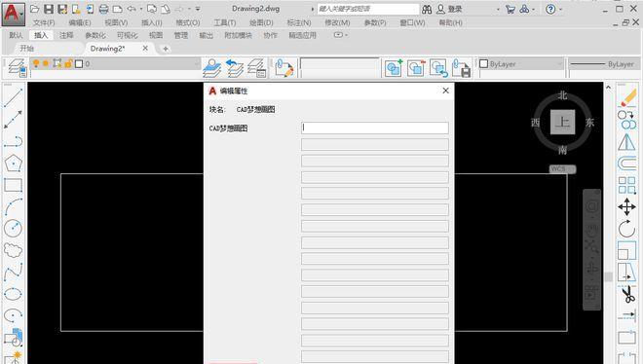Viewport: 643px width, 364px height.
Task: Click the Open file icon in quick access
Action: coord(35,9)
